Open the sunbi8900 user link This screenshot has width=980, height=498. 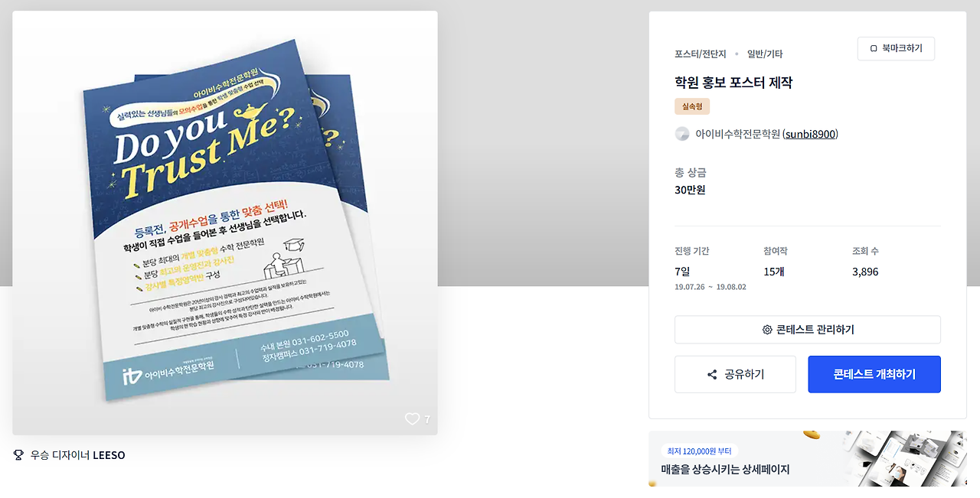coord(810,134)
